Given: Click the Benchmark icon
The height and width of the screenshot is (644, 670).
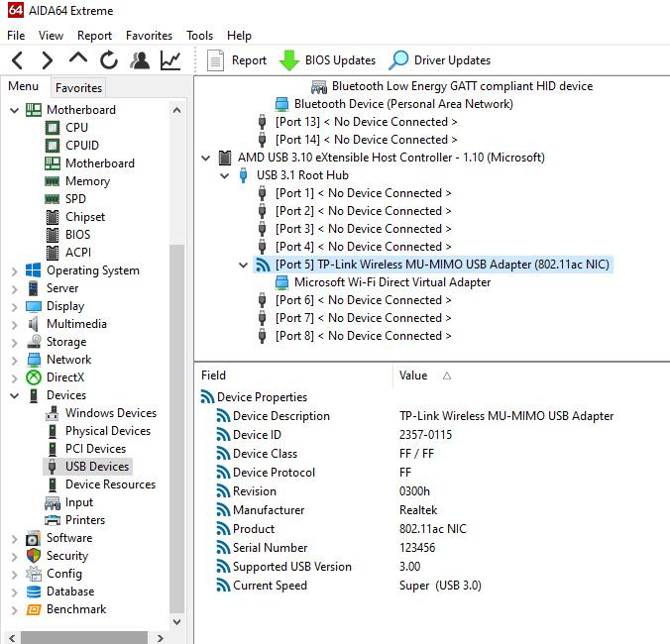Looking at the screenshot, I should click(x=34, y=609).
